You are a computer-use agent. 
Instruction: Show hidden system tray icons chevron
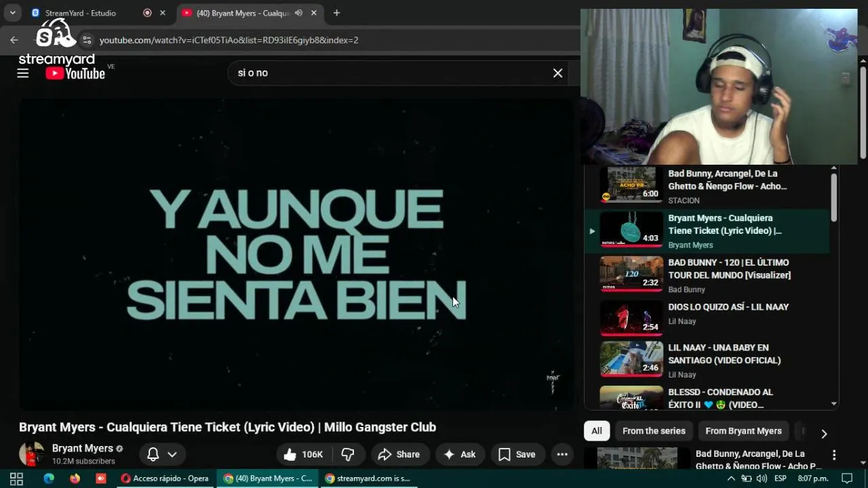731,479
